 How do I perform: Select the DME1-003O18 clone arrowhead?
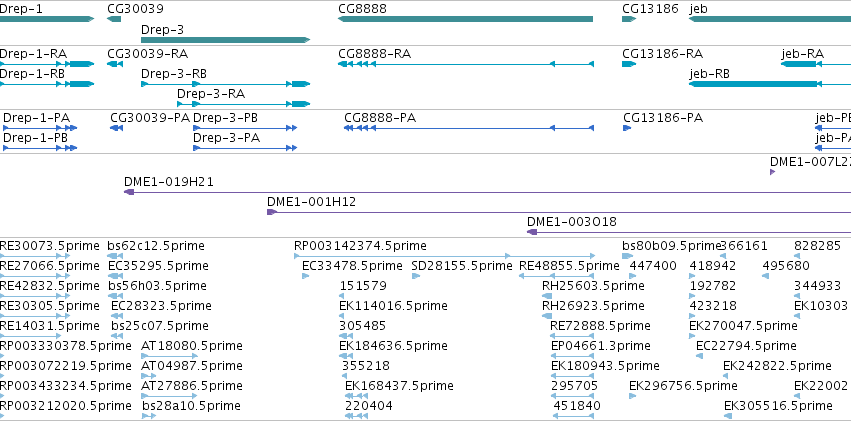coord(532,232)
